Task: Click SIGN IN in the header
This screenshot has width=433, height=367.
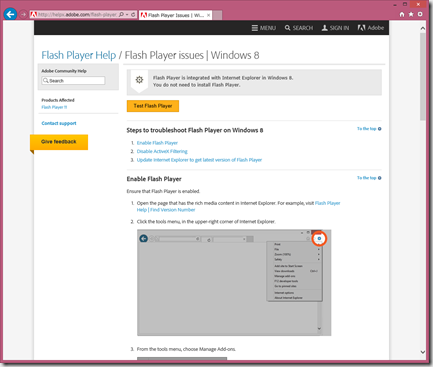Action: tap(335, 28)
